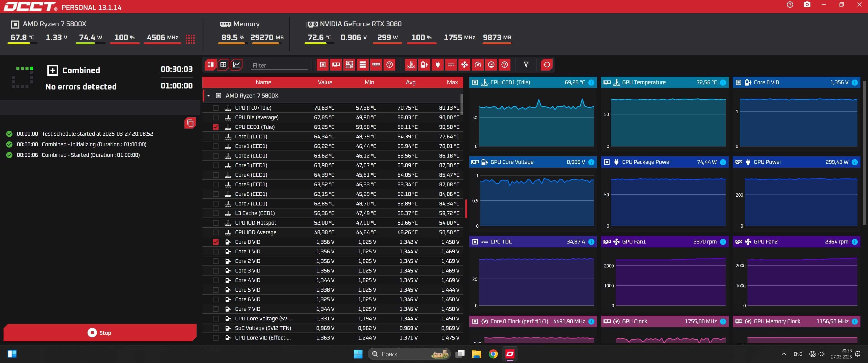
Task: Open File Explorer from the taskbar
Action: tap(476, 354)
